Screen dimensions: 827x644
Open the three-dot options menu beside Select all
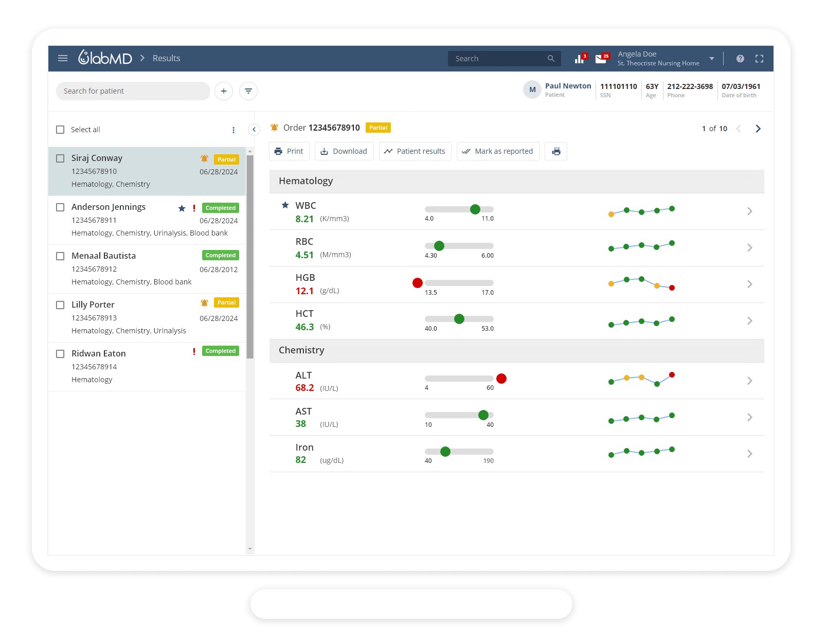(233, 130)
